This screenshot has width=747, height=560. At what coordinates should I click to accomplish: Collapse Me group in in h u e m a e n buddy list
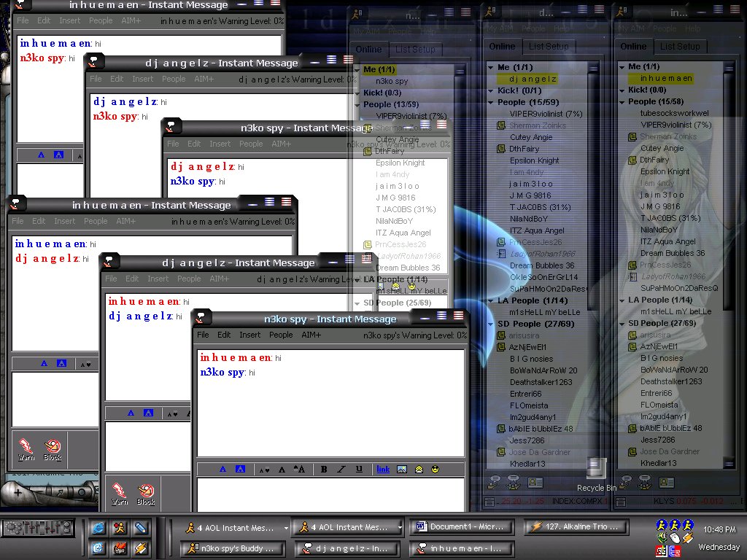click(x=622, y=67)
